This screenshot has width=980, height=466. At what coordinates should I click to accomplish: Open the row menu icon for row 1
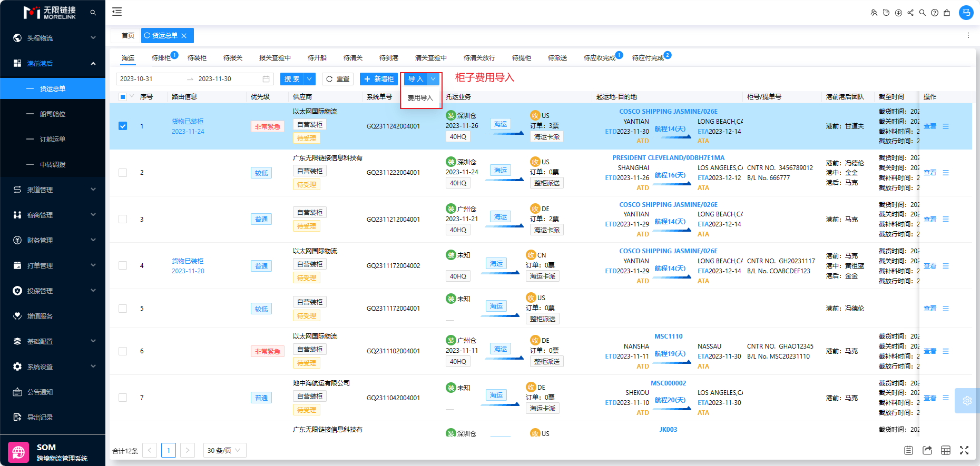(946, 126)
